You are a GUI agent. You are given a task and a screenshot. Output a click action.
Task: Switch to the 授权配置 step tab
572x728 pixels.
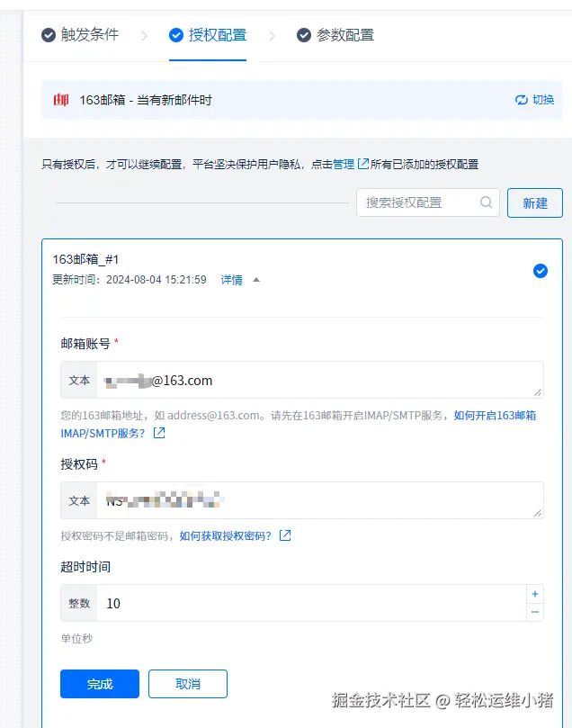pos(208,35)
